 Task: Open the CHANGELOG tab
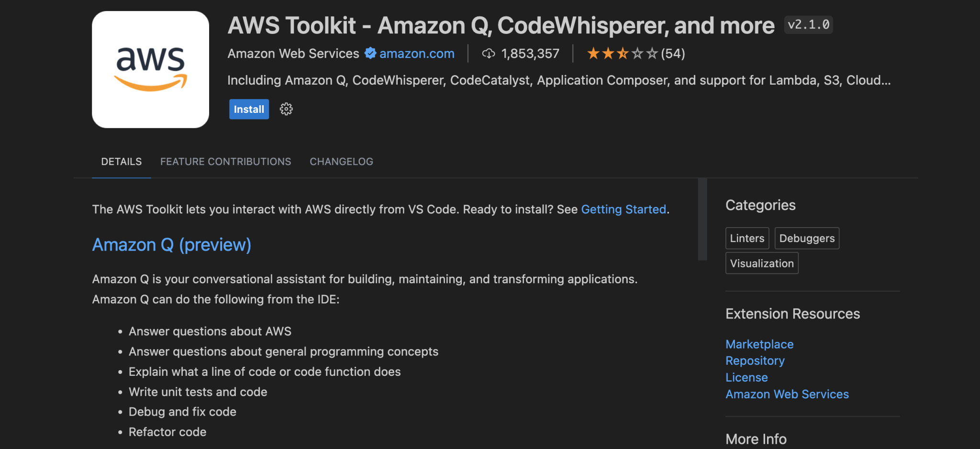pos(341,162)
